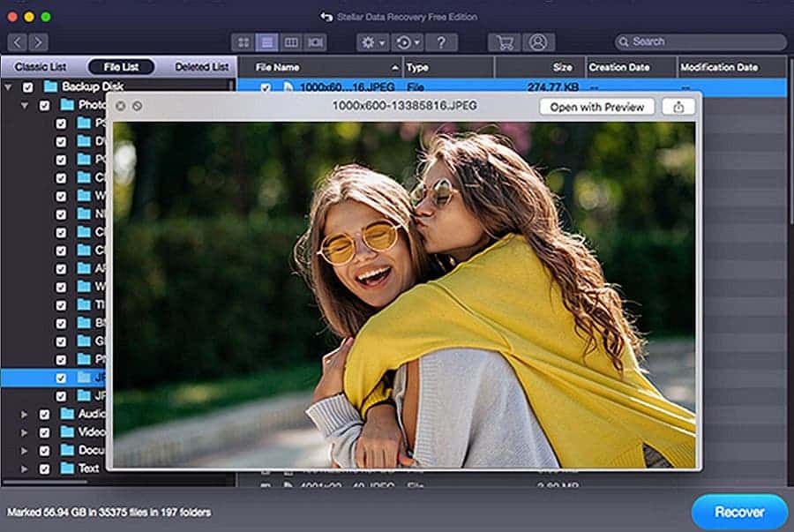
Task: Uncheck the Backup Disk checkbox
Action: coord(28,87)
